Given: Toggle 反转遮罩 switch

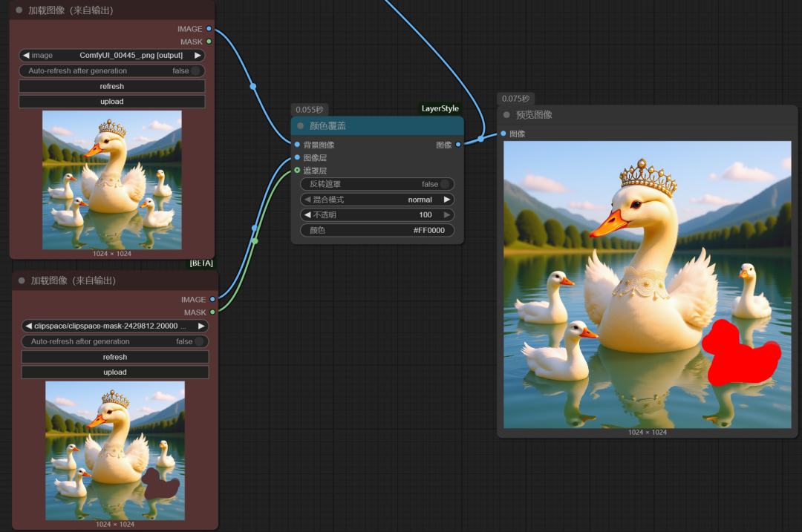Looking at the screenshot, I should 445,184.
